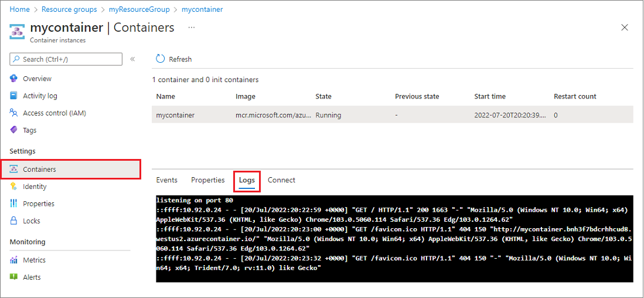Click the Access control people icon

(x=14, y=113)
